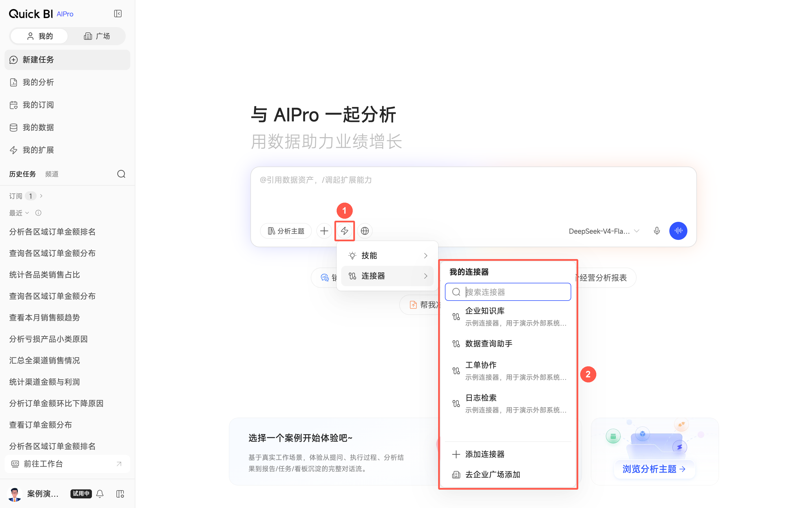Select the 数据查询助手 connector
This screenshot has height=508, width=812.
(x=508, y=343)
